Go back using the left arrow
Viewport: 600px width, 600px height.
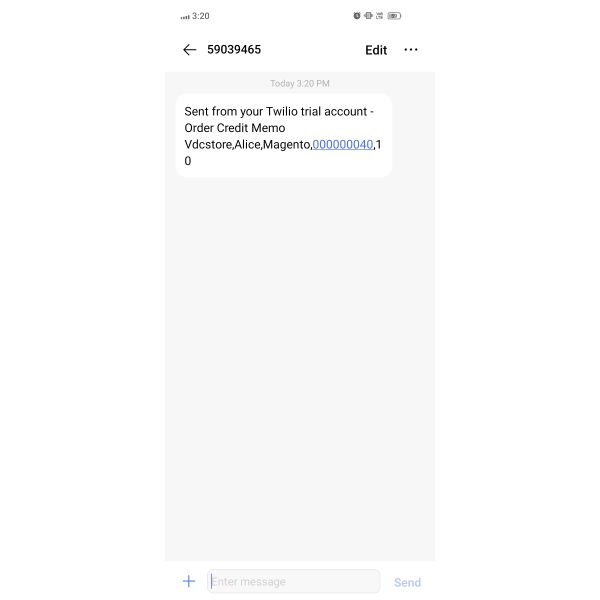tap(189, 50)
